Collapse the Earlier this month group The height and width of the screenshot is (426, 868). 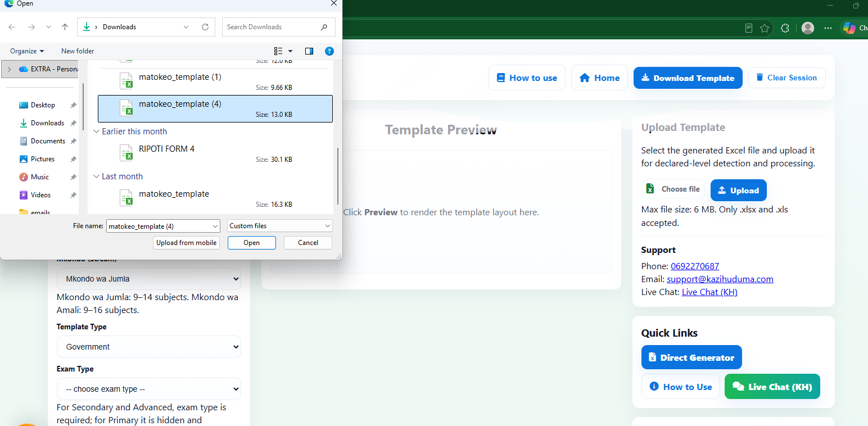click(96, 132)
